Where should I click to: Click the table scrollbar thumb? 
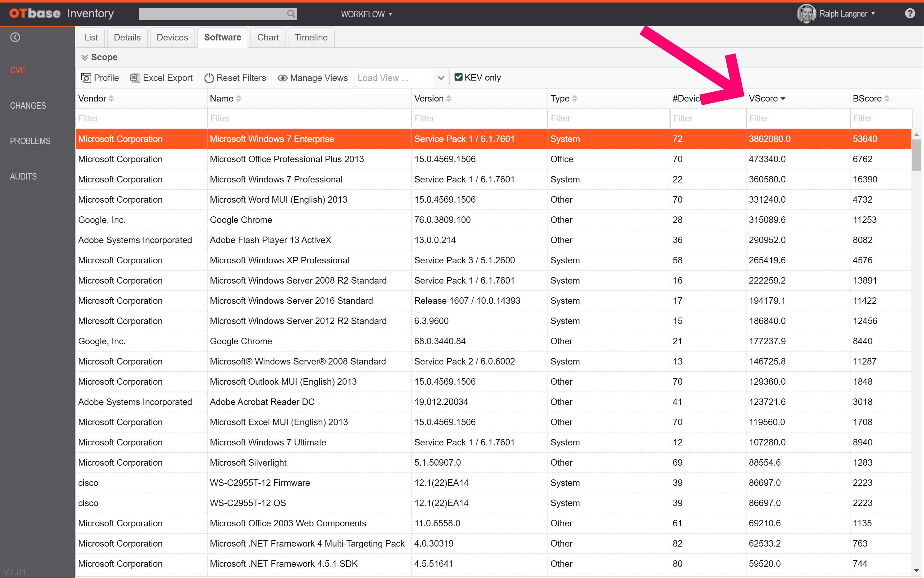917,156
